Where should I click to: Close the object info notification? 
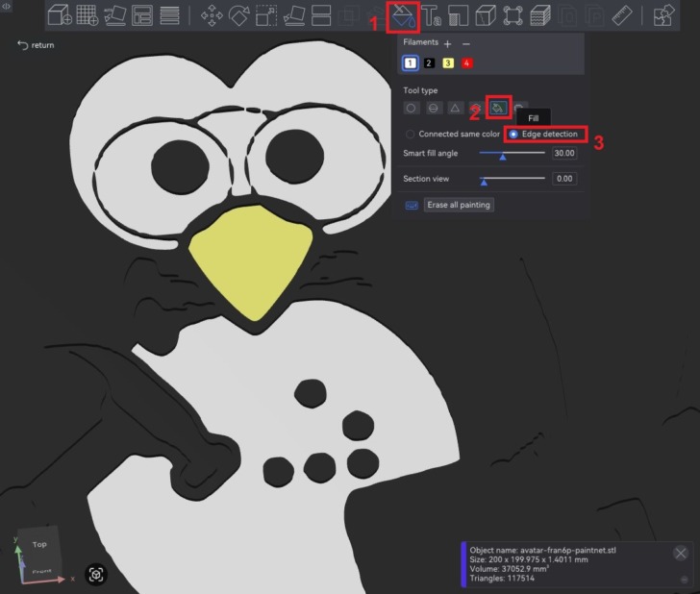[681, 554]
